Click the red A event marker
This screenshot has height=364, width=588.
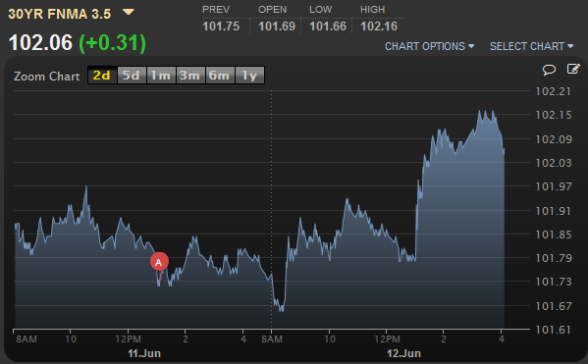[x=159, y=262]
